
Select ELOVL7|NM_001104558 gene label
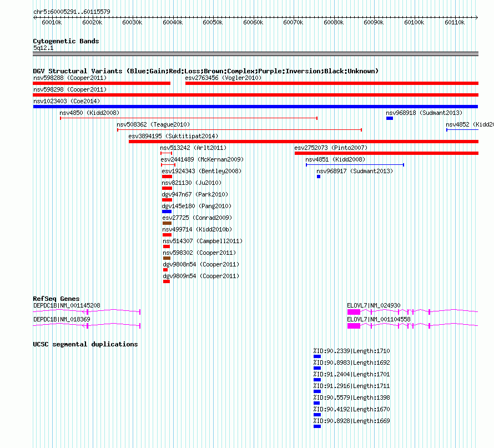click(x=379, y=319)
